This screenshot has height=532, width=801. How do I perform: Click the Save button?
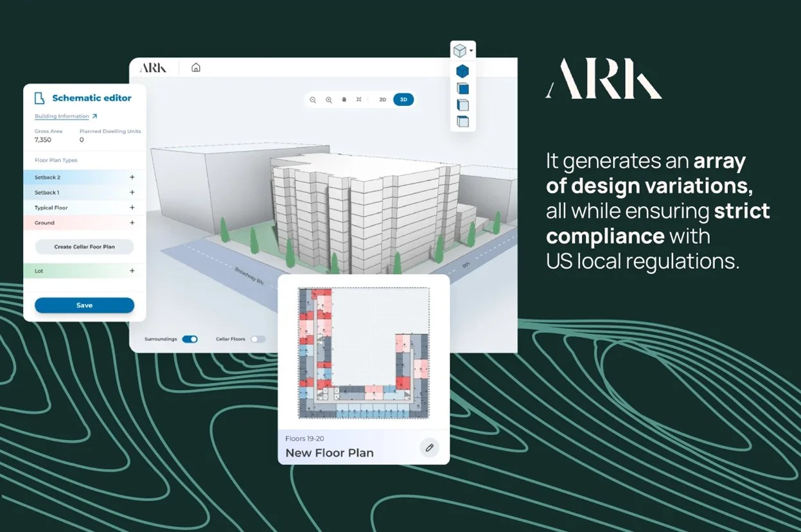tap(84, 305)
